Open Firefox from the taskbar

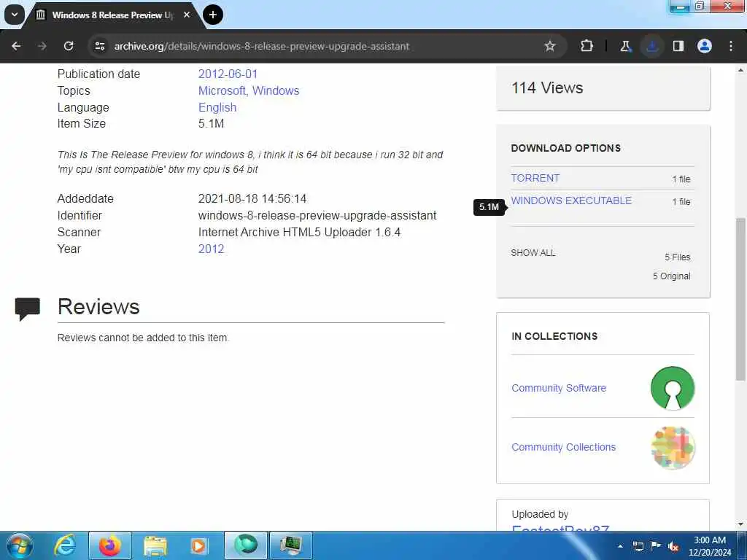coord(110,545)
